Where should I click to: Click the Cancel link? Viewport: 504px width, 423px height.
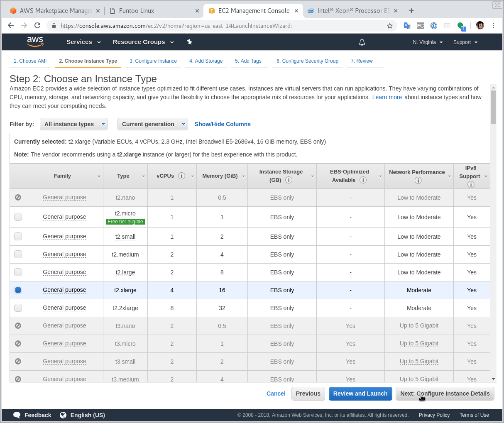(276, 394)
